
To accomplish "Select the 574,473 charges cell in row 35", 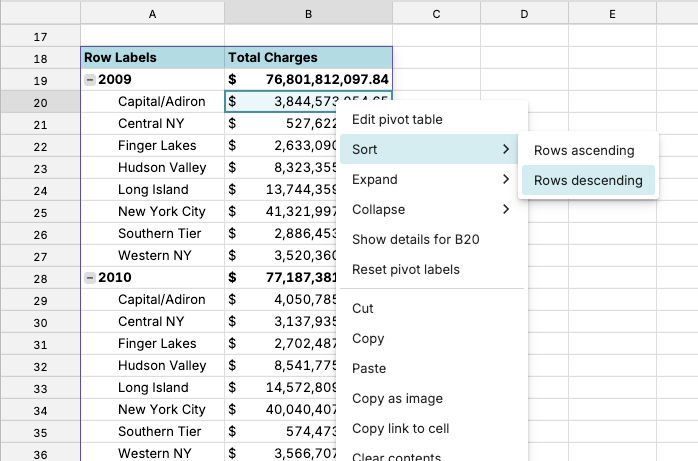I will tap(280, 432).
